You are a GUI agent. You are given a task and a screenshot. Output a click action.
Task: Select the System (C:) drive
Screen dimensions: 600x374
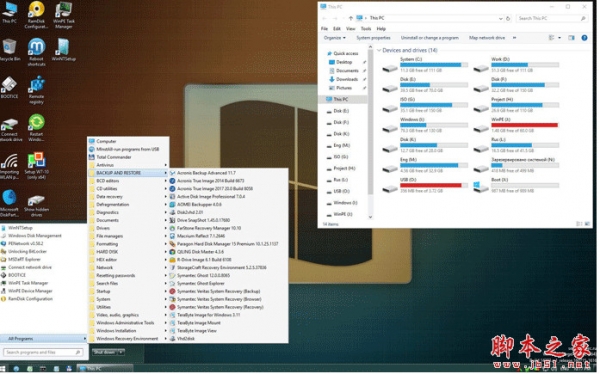pos(426,65)
